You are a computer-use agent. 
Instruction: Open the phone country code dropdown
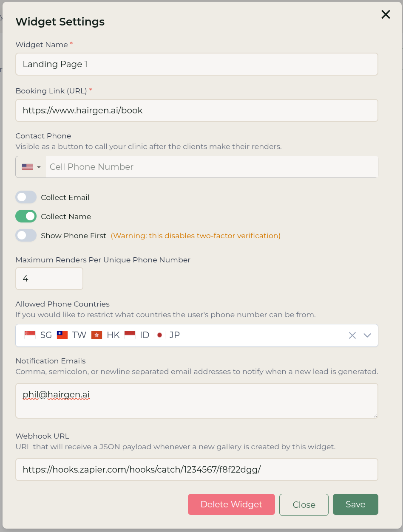point(38,166)
